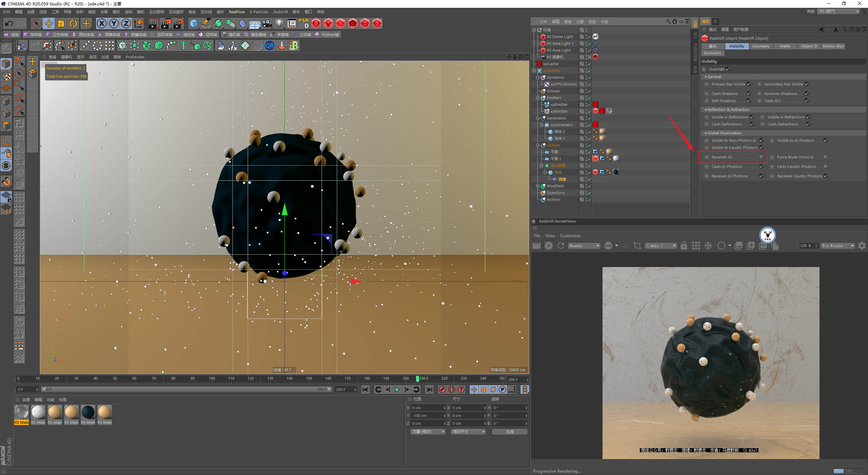The height and width of the screenshot is (475, 868).
Task: Open the Redshift menu
Action: [x=280, y=12]
